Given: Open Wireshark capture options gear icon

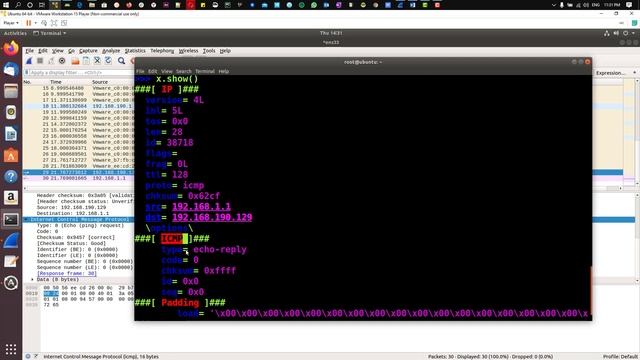Looking at the screenshot, I should [62, 61].
